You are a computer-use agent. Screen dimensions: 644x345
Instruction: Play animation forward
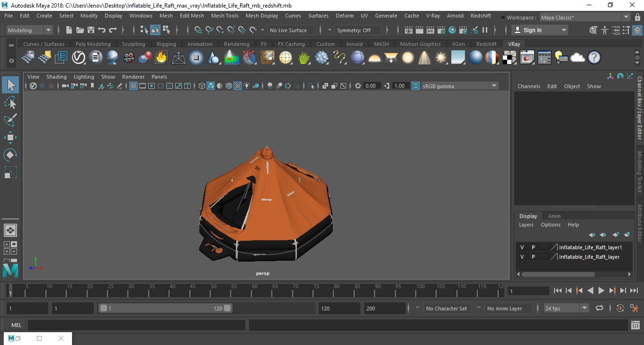tap(601, 291)
